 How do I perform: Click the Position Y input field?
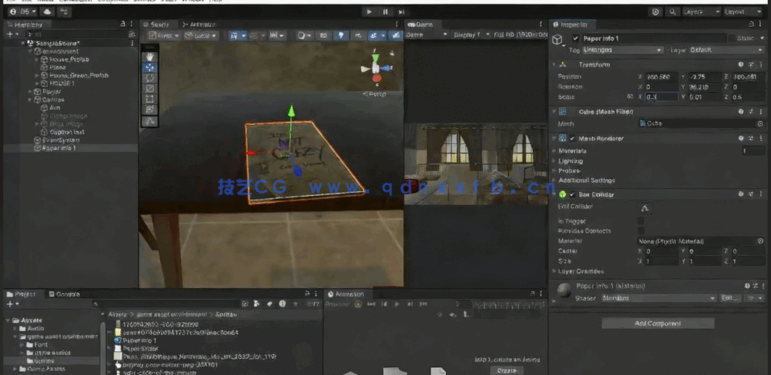point(705,77)
